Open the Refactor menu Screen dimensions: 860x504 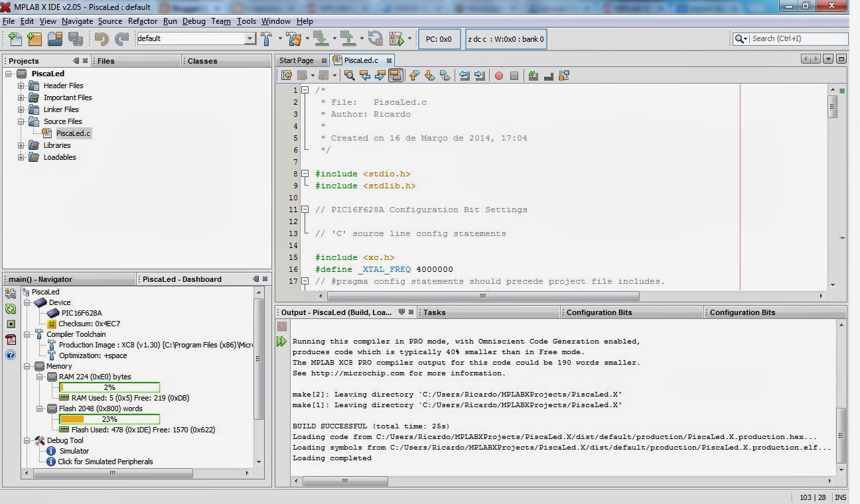click(143, 21)
